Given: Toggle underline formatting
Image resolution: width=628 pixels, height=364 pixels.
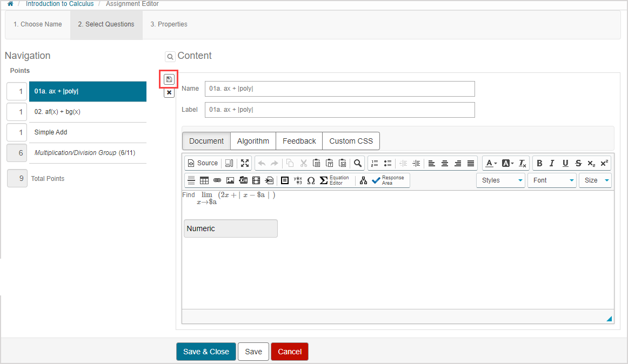Looking at the screenshot, I should pyautogui.click(x=565, y=163).
